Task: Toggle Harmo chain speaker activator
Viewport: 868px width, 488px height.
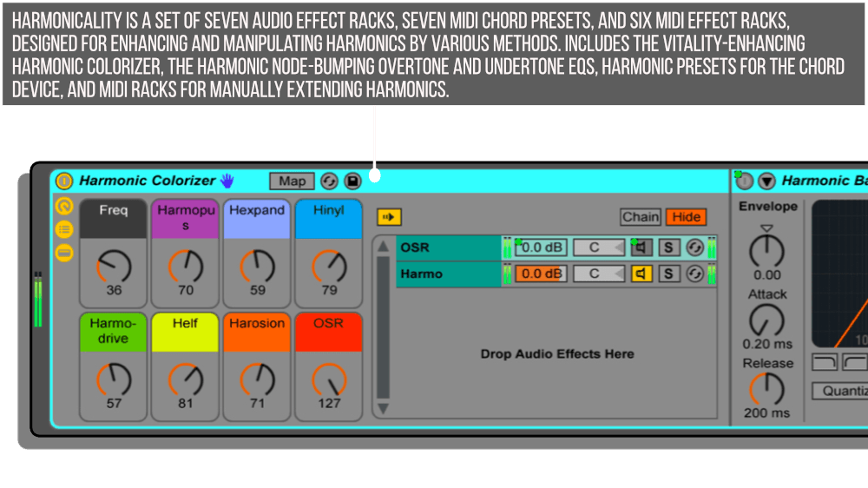Action: [641, 274]
